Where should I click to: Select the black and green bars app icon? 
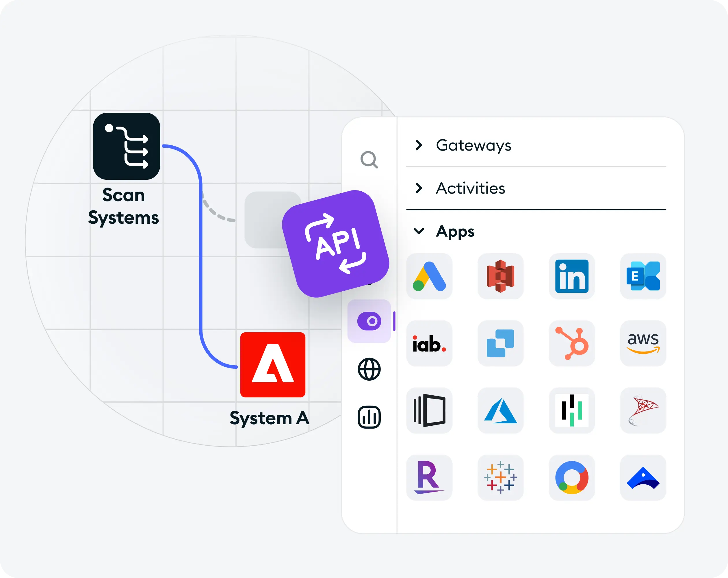pyautogui.click(x=572, y=410)
